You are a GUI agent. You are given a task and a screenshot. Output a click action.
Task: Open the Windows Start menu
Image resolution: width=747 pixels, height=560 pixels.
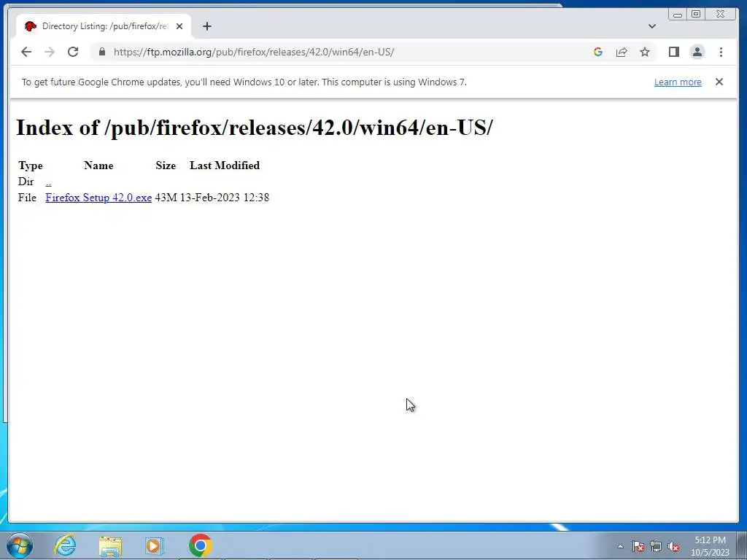[20, 545]
